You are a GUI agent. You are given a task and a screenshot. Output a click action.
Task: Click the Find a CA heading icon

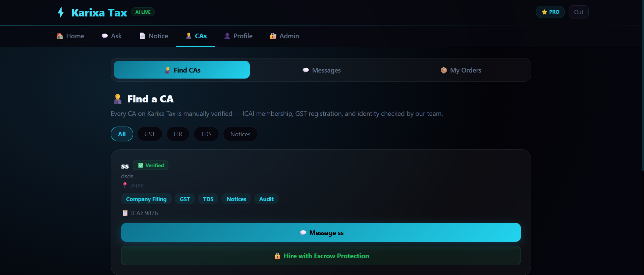pos(117,99)
